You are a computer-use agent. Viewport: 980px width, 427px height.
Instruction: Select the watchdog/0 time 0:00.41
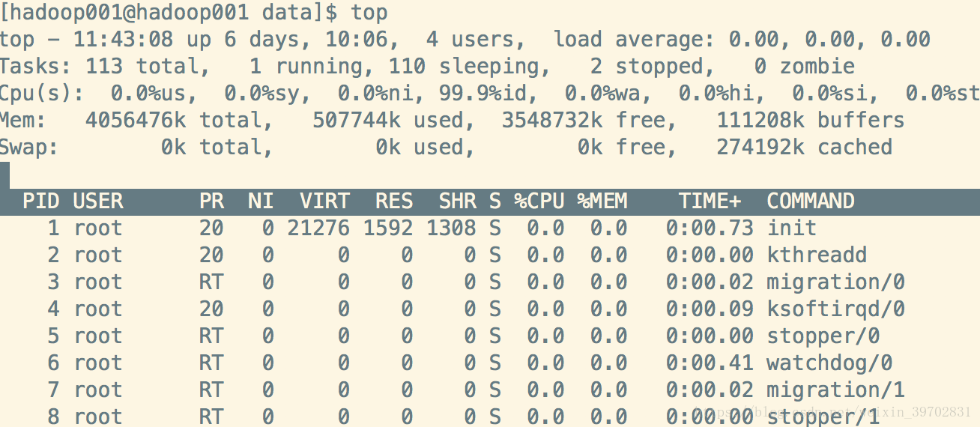[710, 363]
